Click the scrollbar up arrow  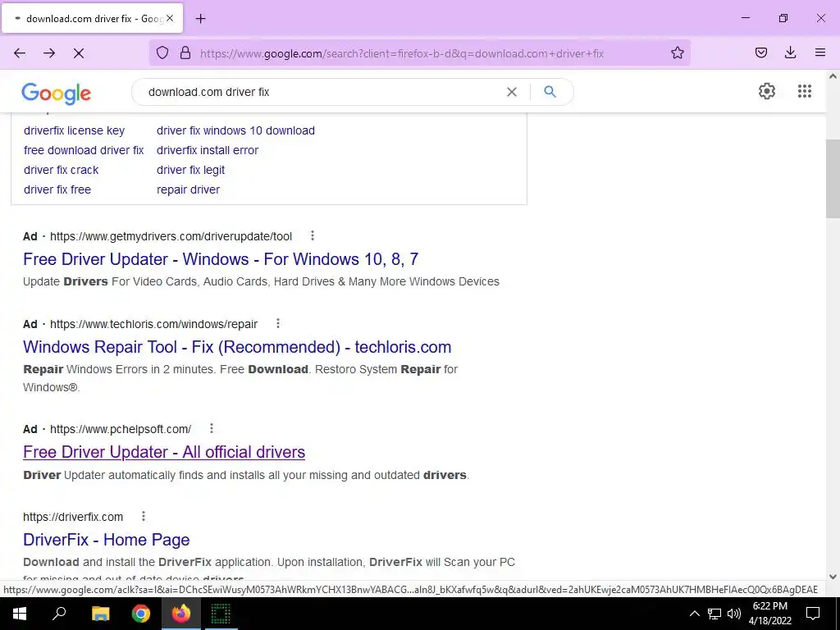pos(833,76)
